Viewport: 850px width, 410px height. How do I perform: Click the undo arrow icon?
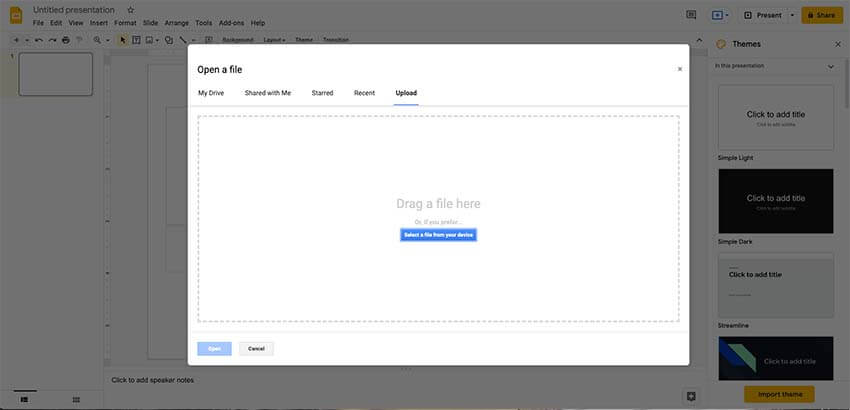click(x=39, y=40)
